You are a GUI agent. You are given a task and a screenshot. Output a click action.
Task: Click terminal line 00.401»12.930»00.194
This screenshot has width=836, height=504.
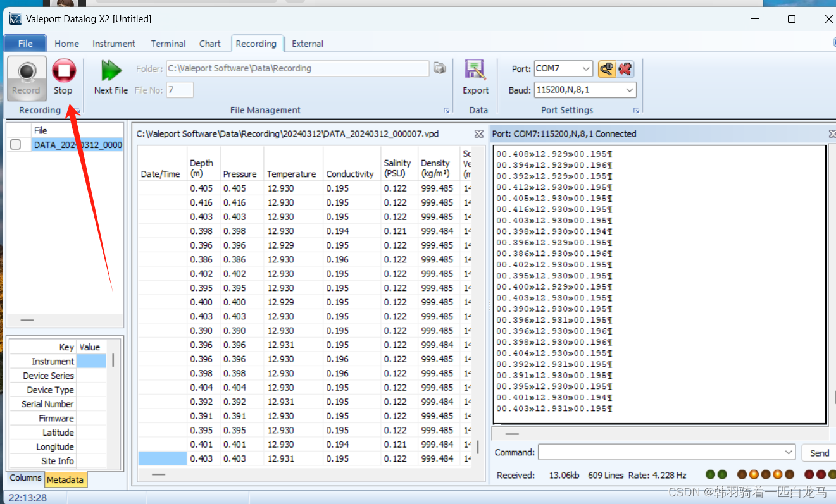pyautogui.click(x=554, y=397)
